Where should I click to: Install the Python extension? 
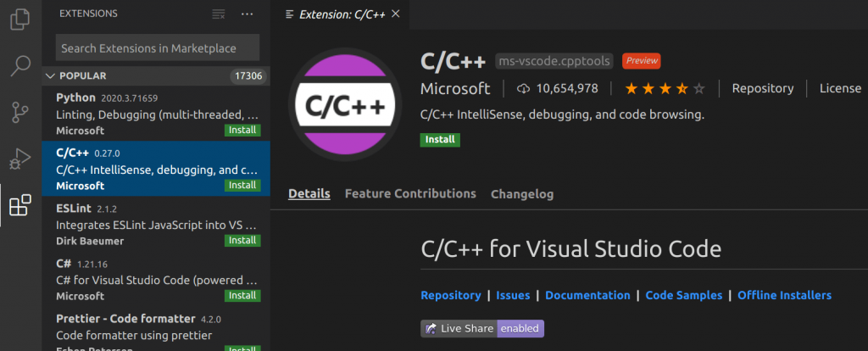pos(242,130)
